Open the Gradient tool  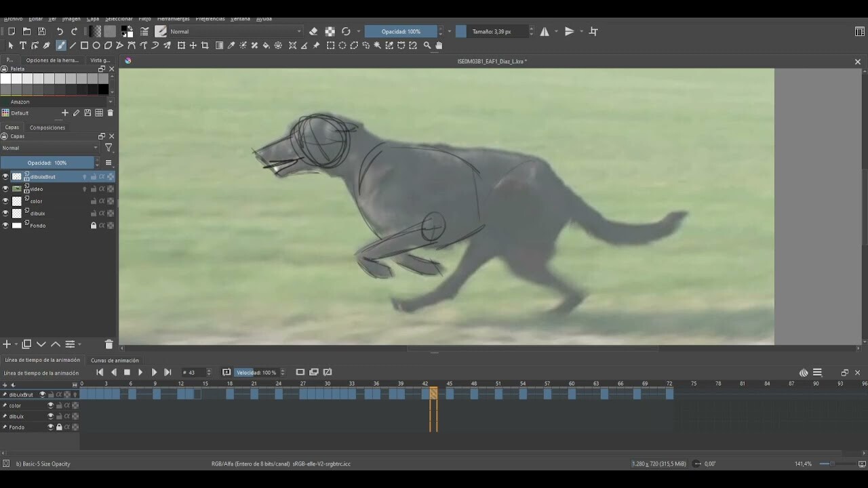pos(220,45)
